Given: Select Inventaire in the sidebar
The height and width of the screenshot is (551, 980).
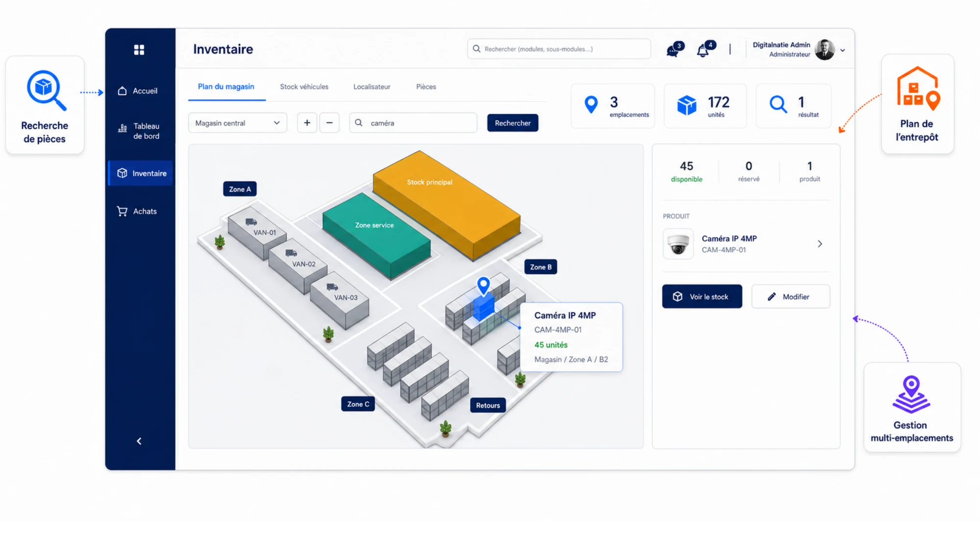Looking at the screenshot, I should (141, 173).
